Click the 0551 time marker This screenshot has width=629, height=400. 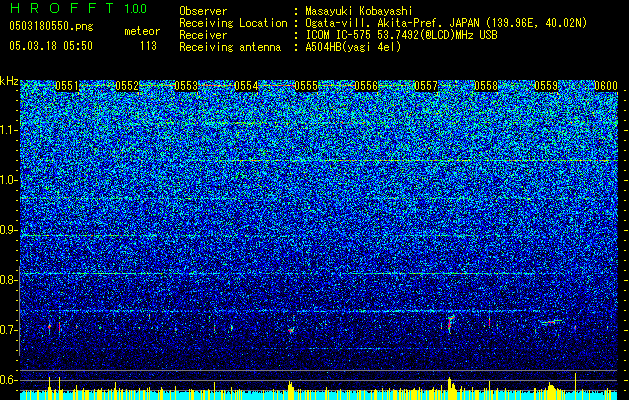(67, 86)
